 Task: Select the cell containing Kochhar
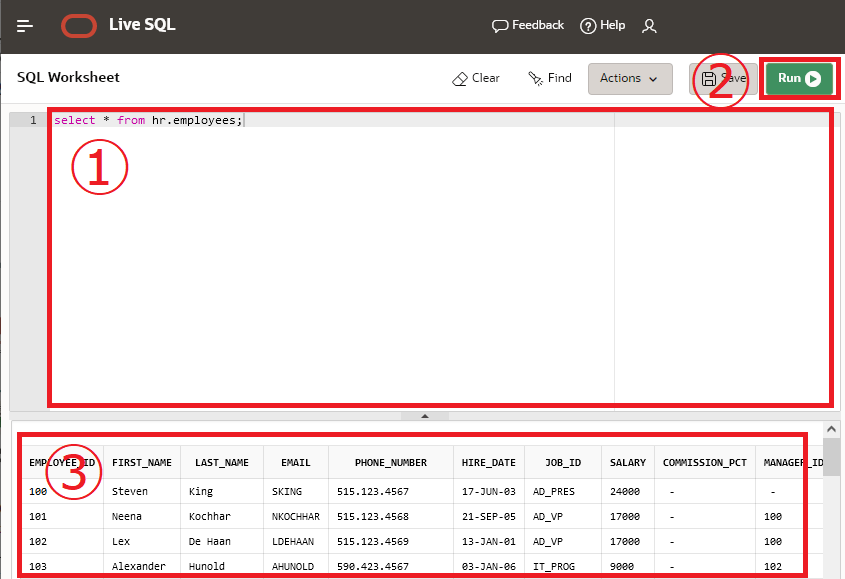coord(209,517)
